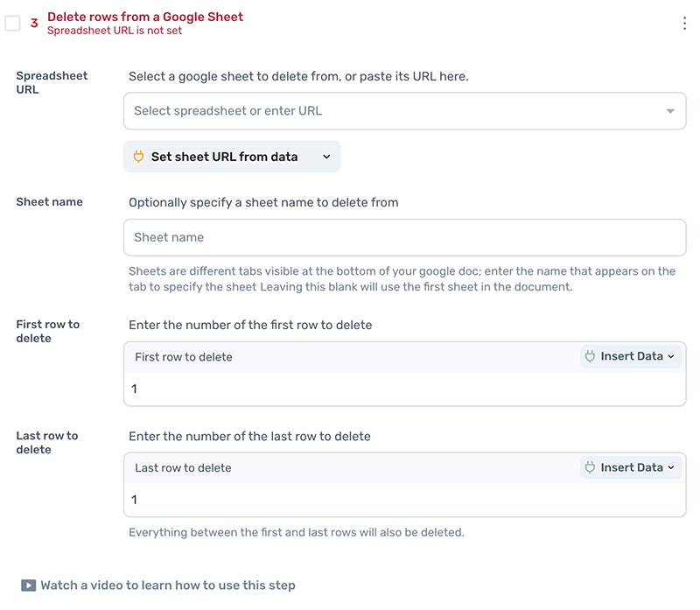Expand the spreadsheet selector dropdown arrow

[670, 111]
